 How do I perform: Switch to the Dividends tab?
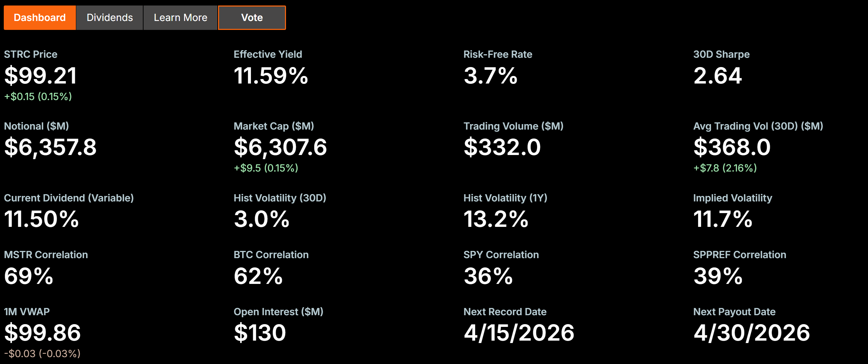point(109,18)
